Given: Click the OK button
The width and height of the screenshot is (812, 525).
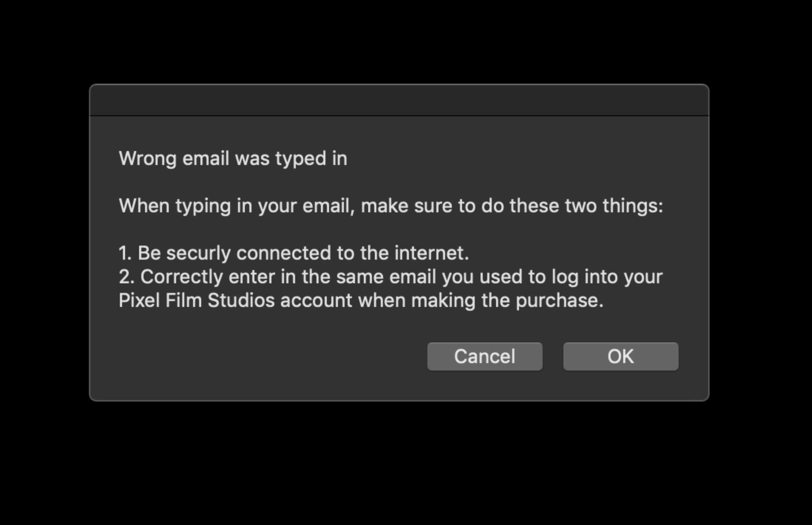Looking at the screenshot, I should pos(621,356).
